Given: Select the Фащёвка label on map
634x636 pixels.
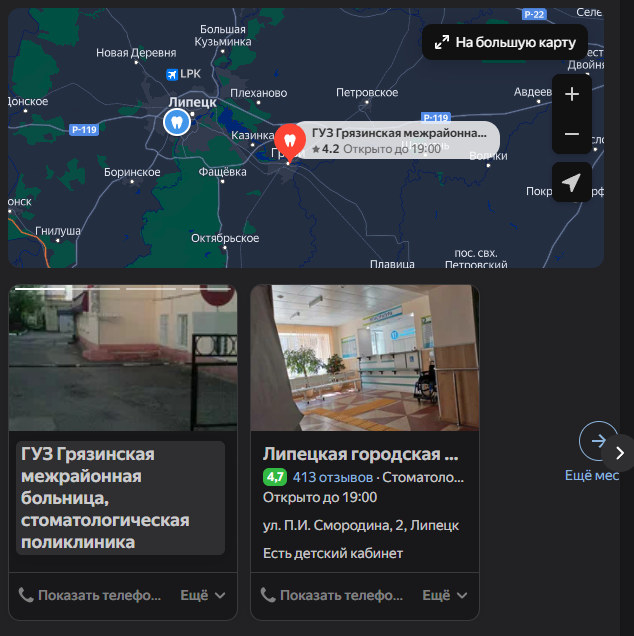Looking at the screenshot, I should click(222, 172).
